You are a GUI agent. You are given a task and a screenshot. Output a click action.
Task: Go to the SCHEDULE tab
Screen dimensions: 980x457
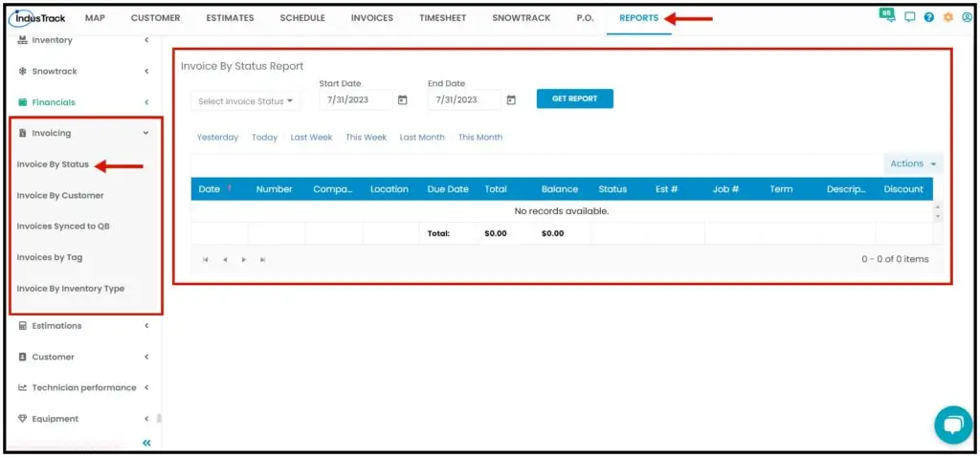(x=302, y=18)
